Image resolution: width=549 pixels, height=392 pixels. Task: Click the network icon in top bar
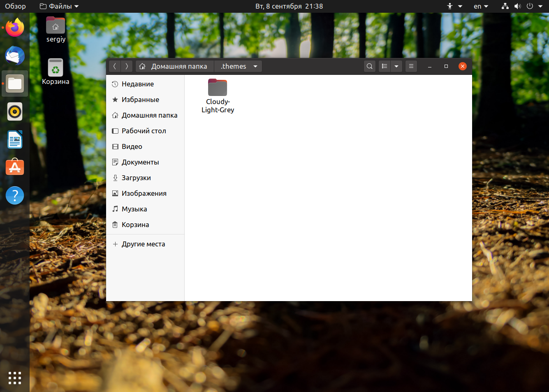coord(505,6)
